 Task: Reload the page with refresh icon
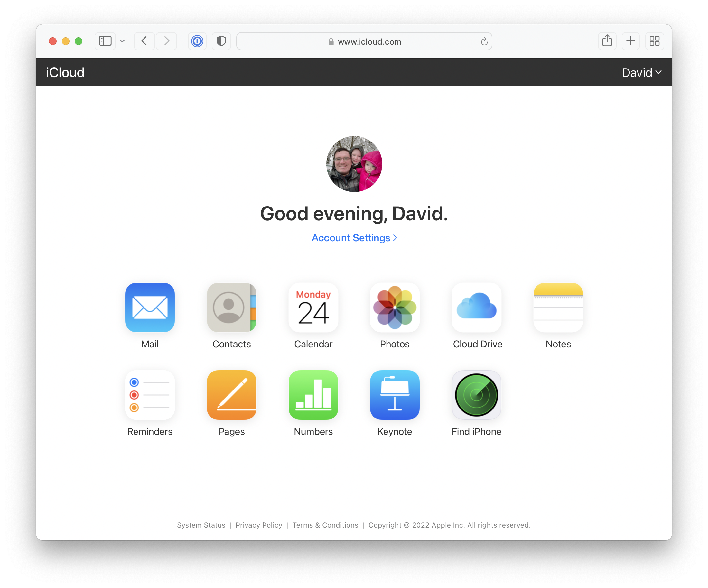pos(484,41)
